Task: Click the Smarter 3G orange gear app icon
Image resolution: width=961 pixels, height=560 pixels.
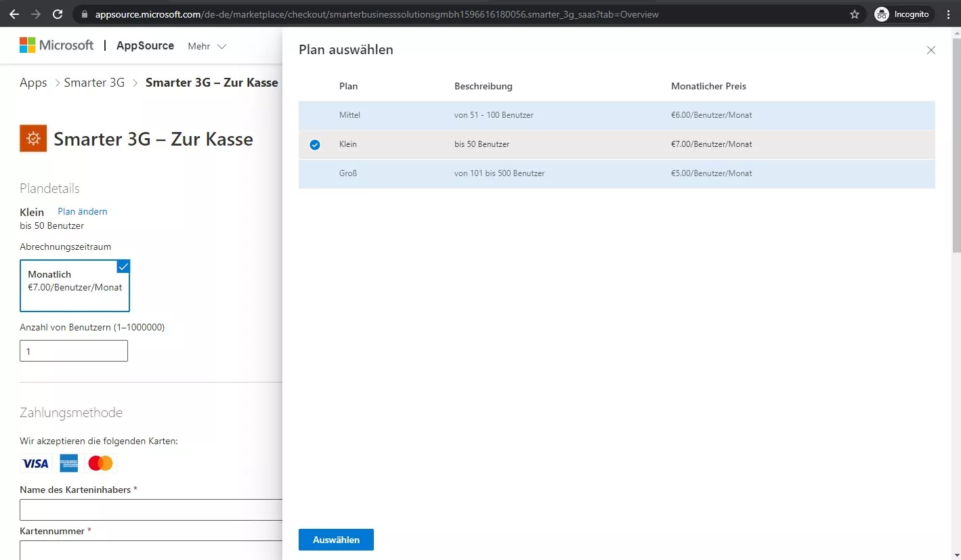Action: click(x=33, y=138)
